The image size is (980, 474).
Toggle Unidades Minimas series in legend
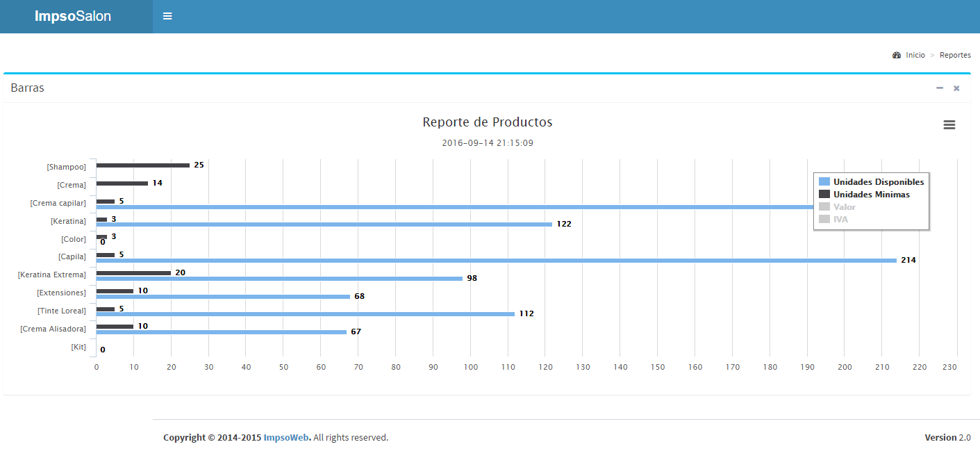[871, 195]
